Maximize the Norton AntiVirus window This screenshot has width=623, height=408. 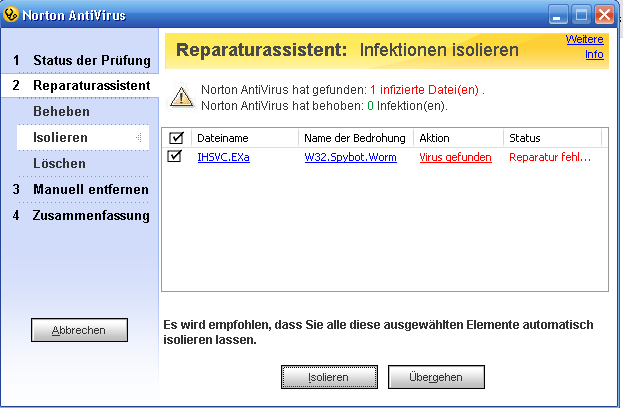coord(581,15)
